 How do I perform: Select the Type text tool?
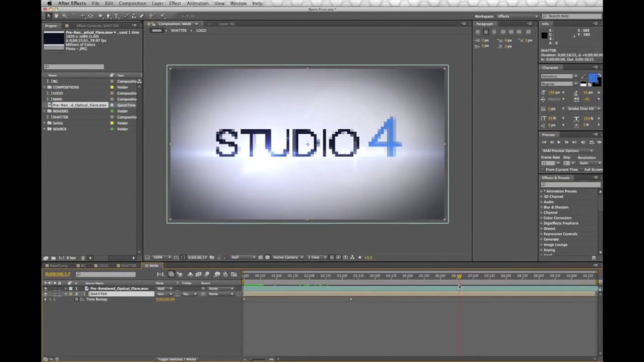[x=116, y=16]
